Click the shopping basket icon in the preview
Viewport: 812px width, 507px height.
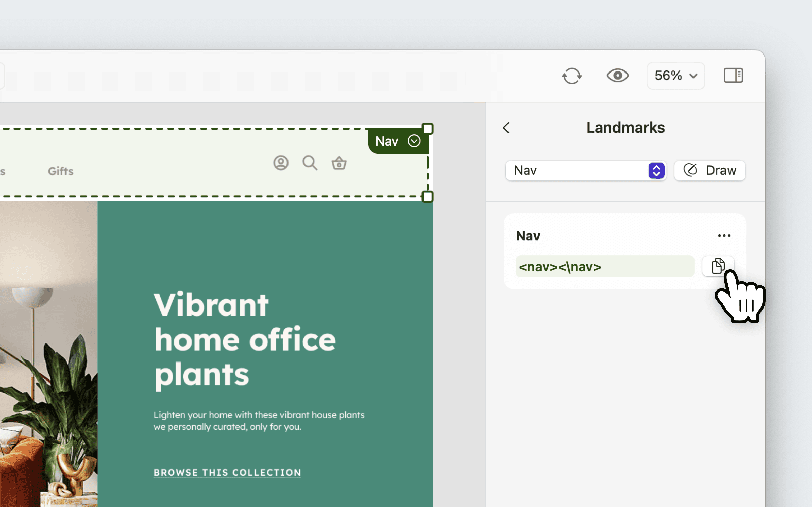pos(339,163)
